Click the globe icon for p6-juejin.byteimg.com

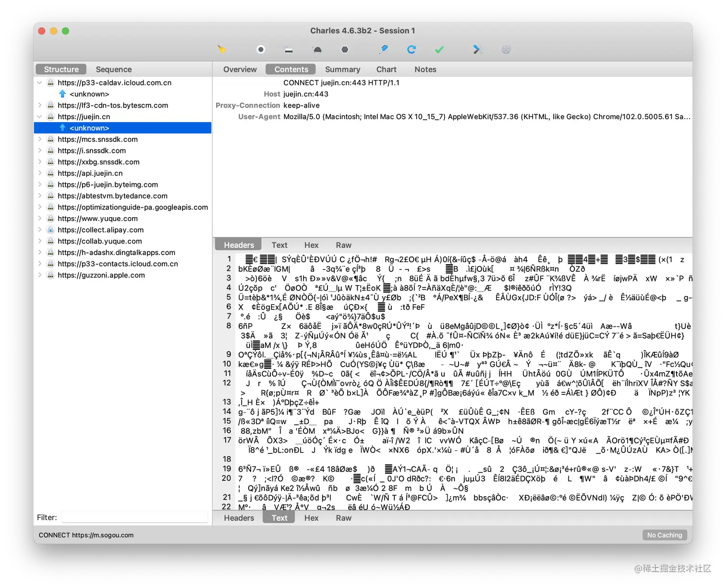pos(50,184)
